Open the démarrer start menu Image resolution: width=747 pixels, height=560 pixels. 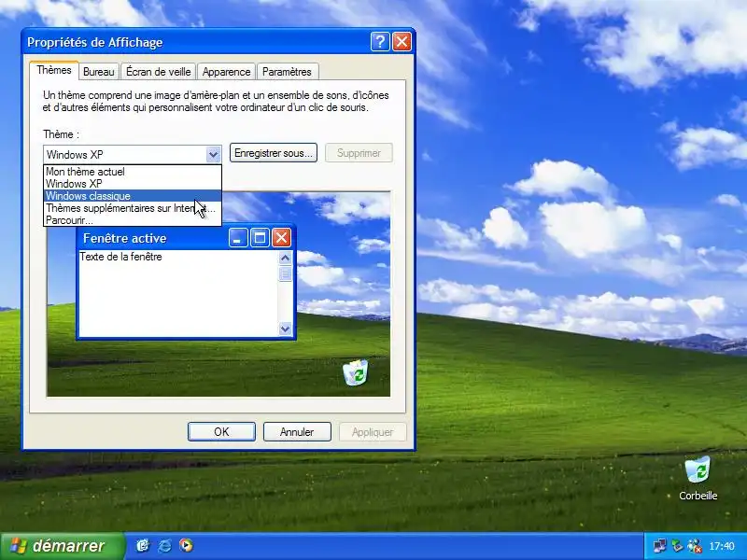coord(62,546)
